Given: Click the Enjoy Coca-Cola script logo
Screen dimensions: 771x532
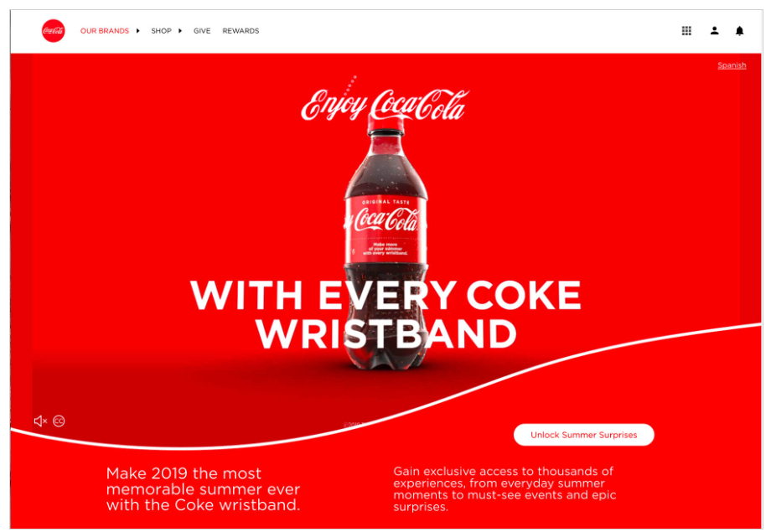Looking at the screenshot, I should tap(385, 101).
